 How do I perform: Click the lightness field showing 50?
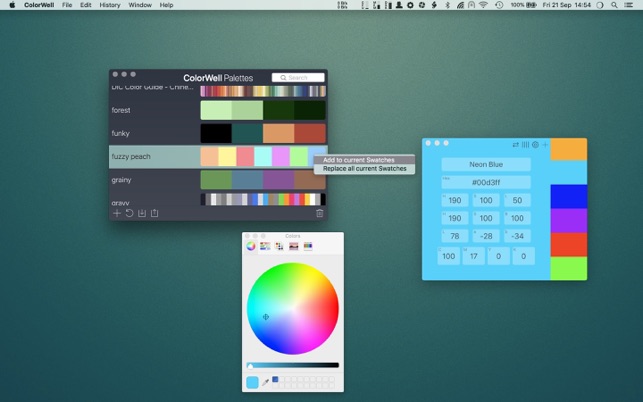[x=517, y=200]
